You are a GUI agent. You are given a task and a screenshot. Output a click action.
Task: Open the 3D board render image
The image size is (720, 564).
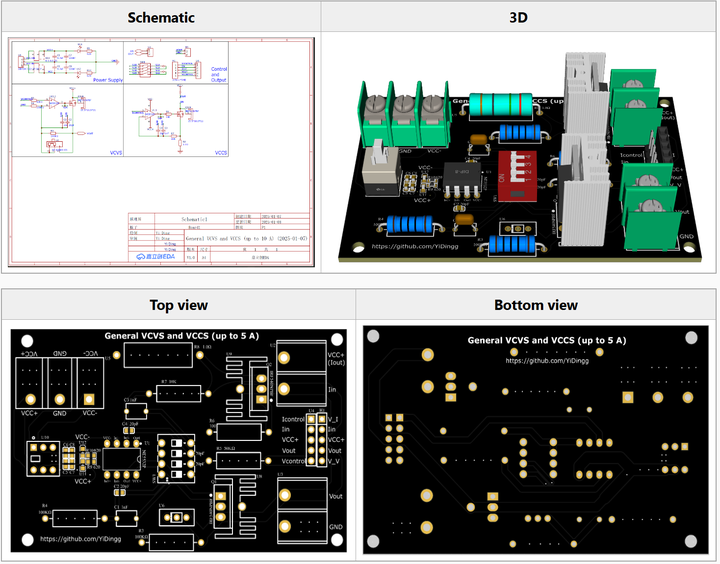520,158
